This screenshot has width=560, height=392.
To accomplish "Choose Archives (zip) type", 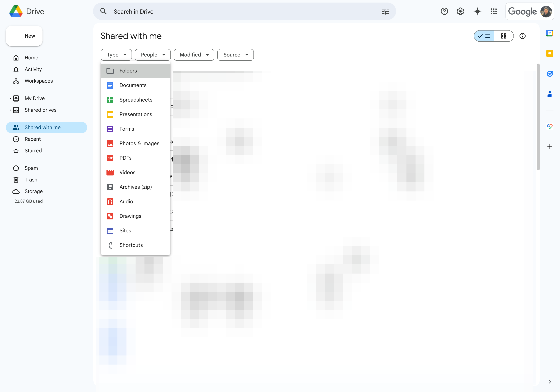I will pos(135,187).
